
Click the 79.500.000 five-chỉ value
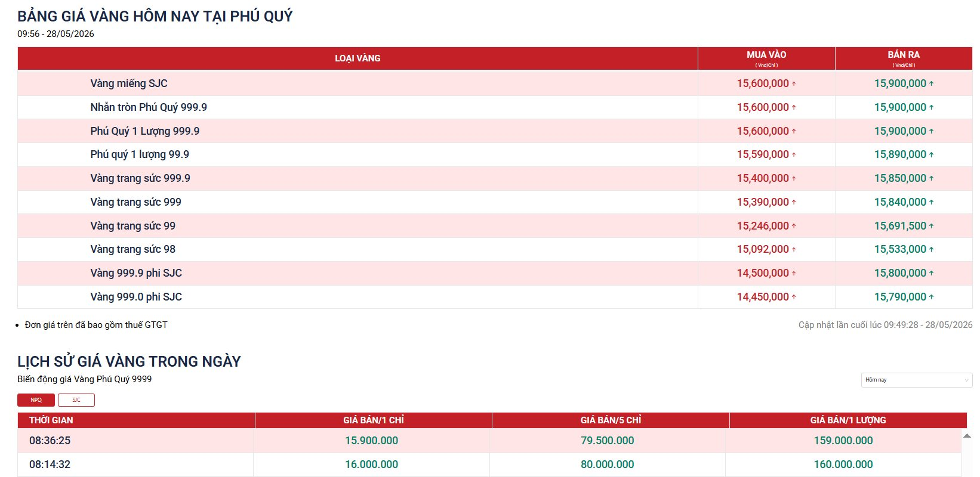click(608, 441)
